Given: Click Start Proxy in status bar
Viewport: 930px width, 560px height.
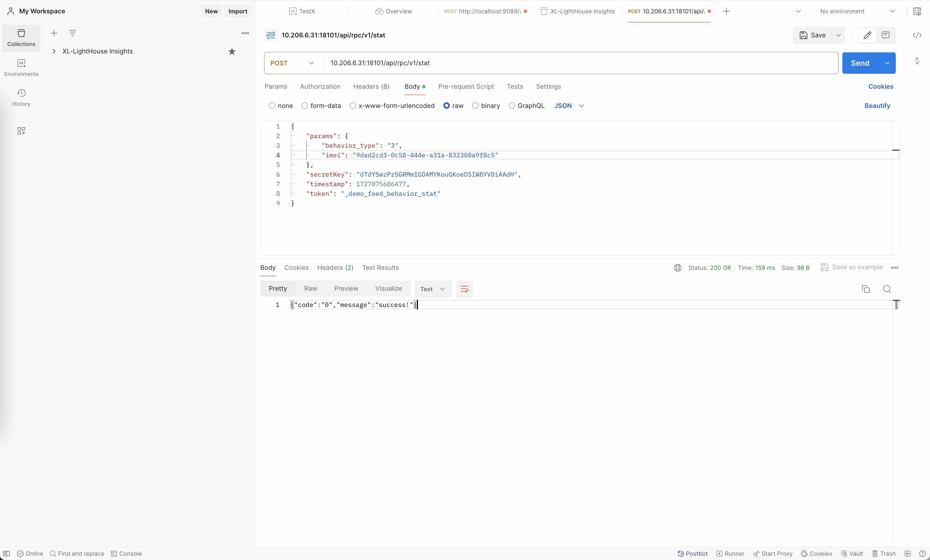Looking at the screenshot, I should coord(773,554).
